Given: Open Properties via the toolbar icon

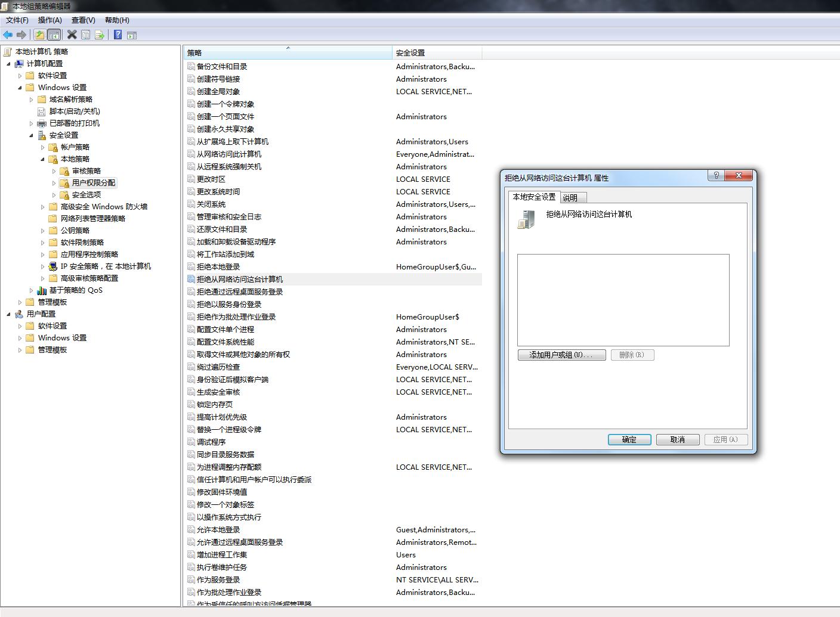Looking at the screenshot, I should point(86,35).
